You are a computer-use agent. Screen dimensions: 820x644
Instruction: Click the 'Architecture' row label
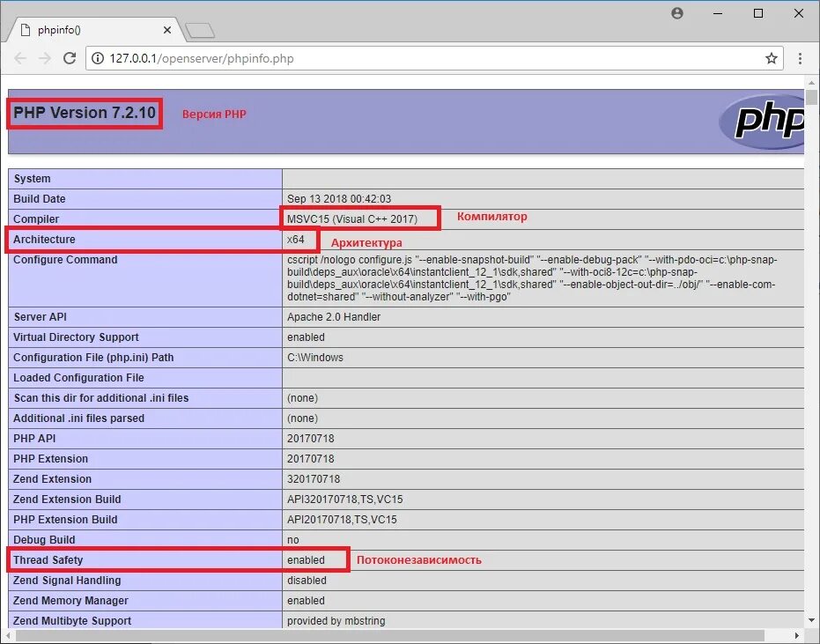(44, 239)
